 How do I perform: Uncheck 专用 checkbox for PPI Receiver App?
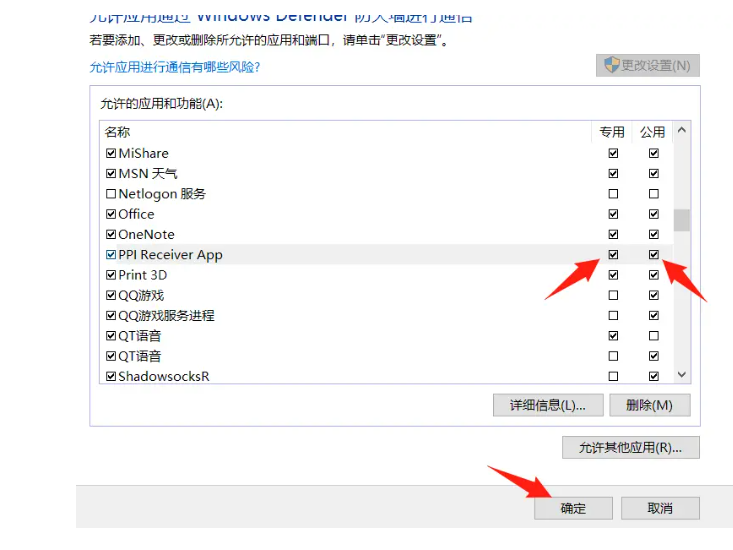(x=613, y=255)
